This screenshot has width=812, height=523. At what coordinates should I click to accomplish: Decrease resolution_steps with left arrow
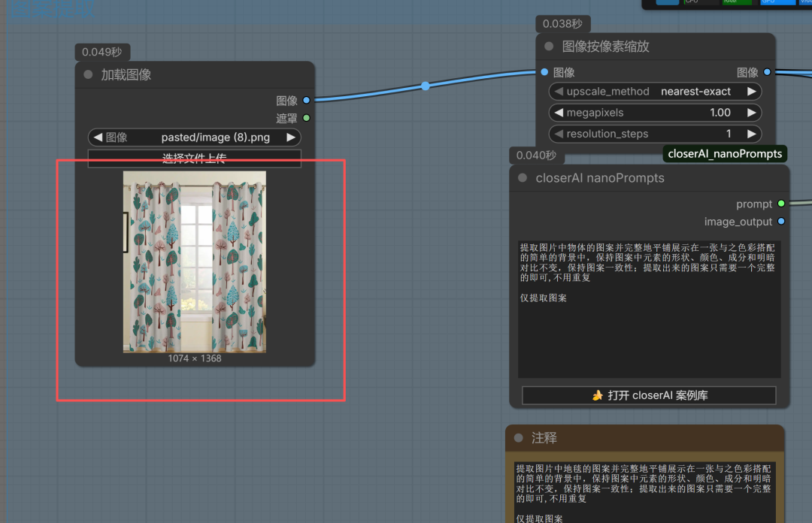[x=558, y=134]
